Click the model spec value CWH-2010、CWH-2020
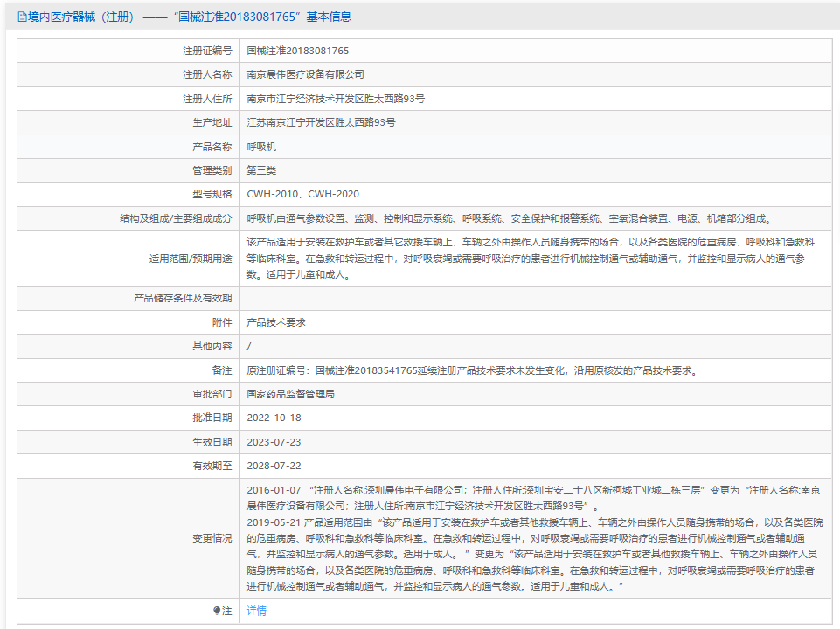840x629 pixels. click(x=302, y=194)
